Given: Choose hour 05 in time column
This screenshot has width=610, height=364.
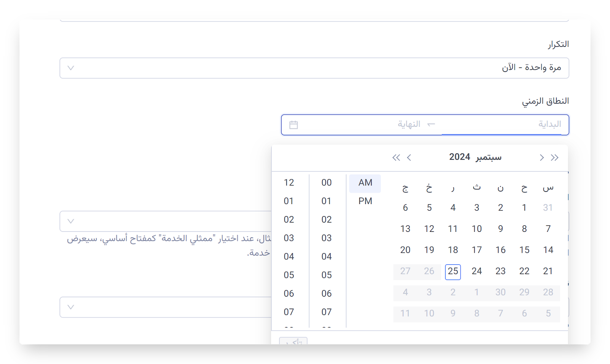Looking at the screenshot, I should pyautogui.click(x=289, y=275).
